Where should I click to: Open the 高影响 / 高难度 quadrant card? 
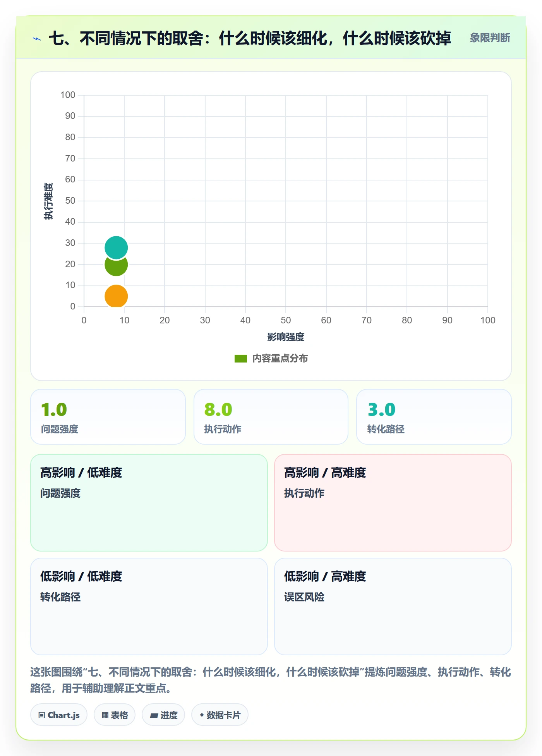pos(393,503)
